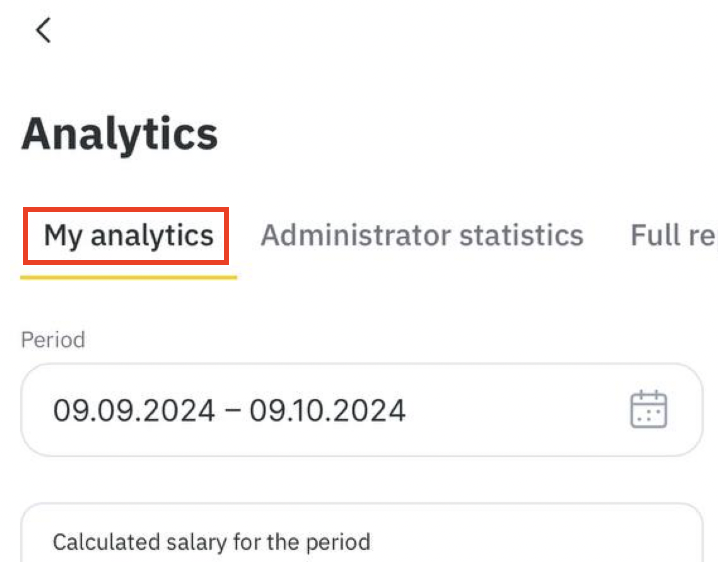Click the Analytics page heading

[120, 135]
